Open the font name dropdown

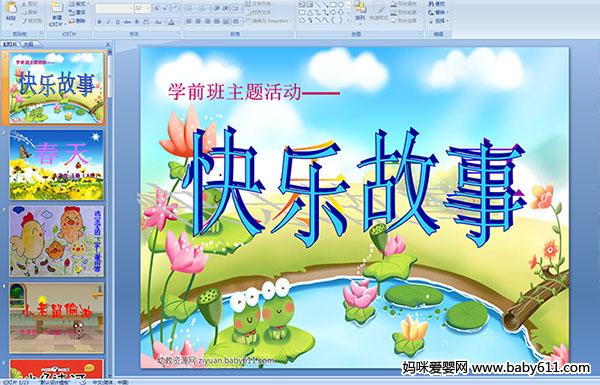131,8
